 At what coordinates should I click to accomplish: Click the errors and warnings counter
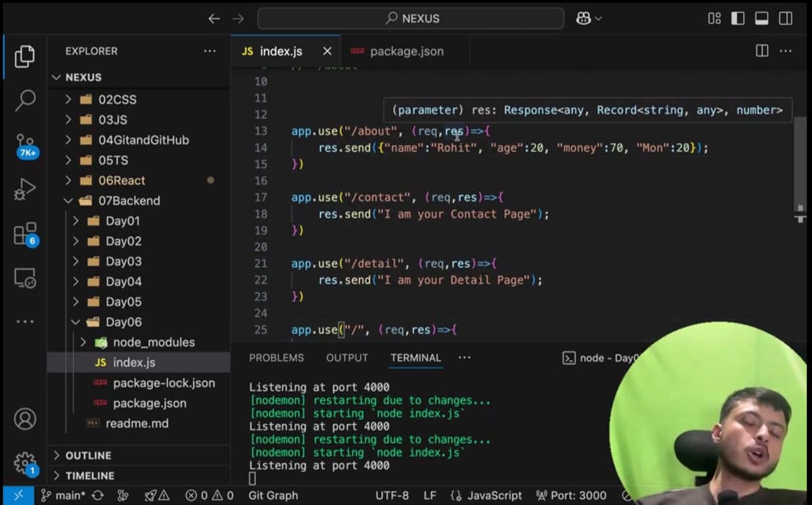(210, 496)
